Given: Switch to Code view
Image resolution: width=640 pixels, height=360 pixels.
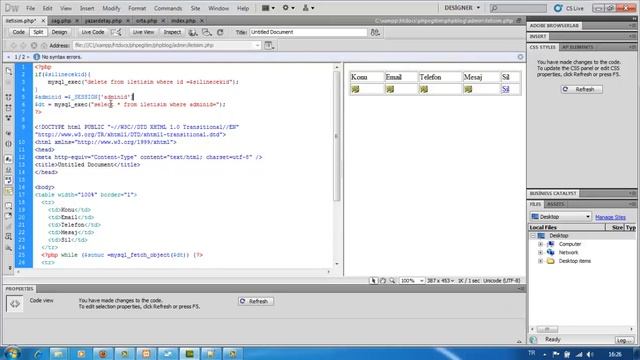Looking at the screenshot, I should click(18, 32).
